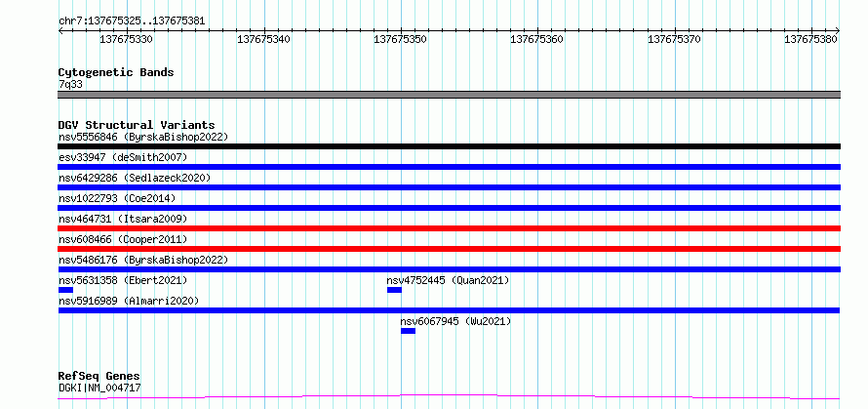Click the blue bar for nsv5486176
This screenshot has height=409, width=868.
pyautogui.click(x=449, y=269)
